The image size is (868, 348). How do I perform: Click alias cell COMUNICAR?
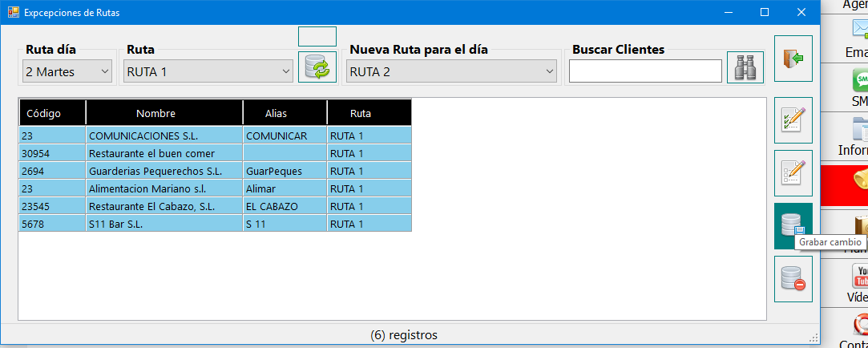click(285, 136)
